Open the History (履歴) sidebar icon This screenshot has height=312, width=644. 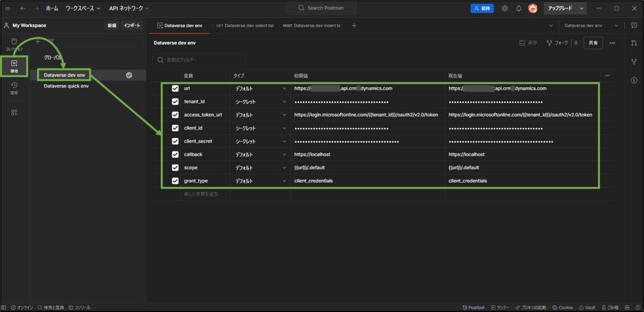pos(14,88)
